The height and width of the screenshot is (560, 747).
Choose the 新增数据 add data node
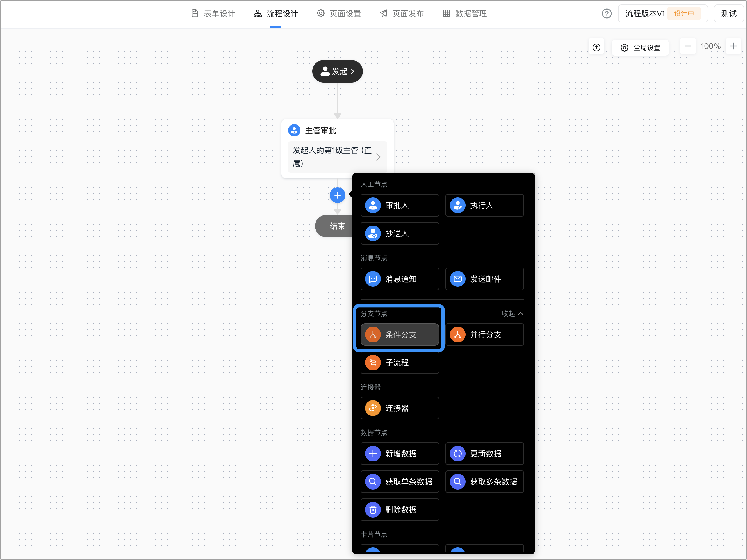coord(400,454)
